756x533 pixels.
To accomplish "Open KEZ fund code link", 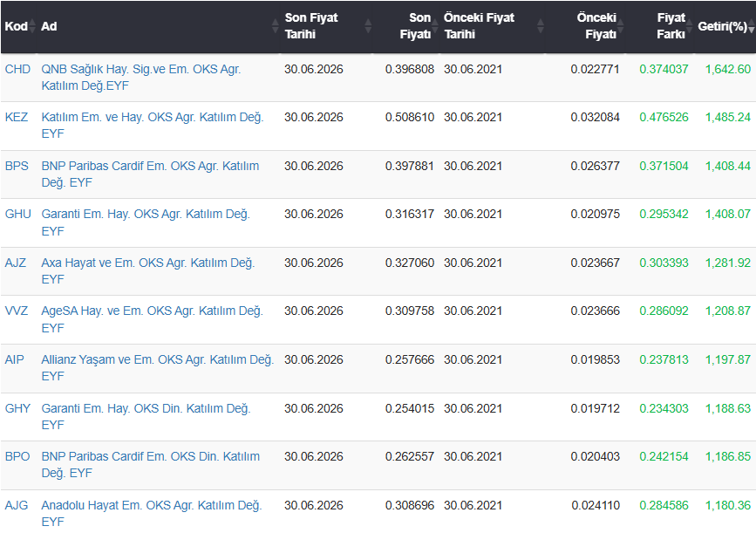I will coord(17,117).
